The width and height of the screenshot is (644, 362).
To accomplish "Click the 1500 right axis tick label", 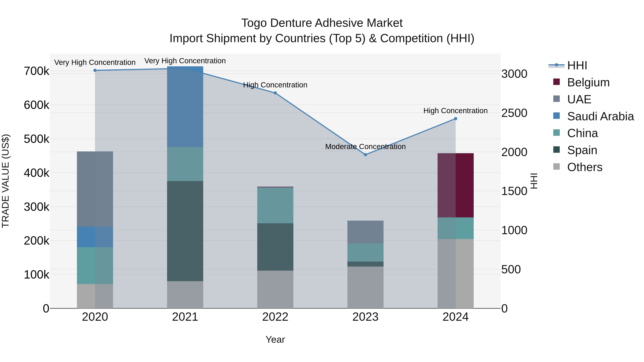I will tap(514, 191).
